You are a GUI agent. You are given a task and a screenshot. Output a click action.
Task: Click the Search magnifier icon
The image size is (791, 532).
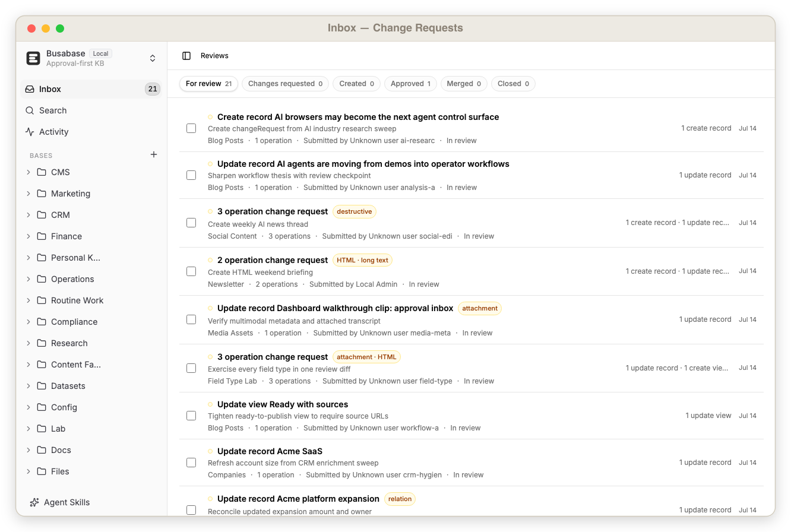click(x=30, y=110)
